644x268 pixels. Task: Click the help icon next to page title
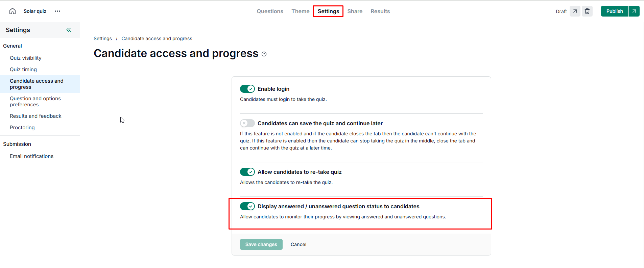point(264,54)
